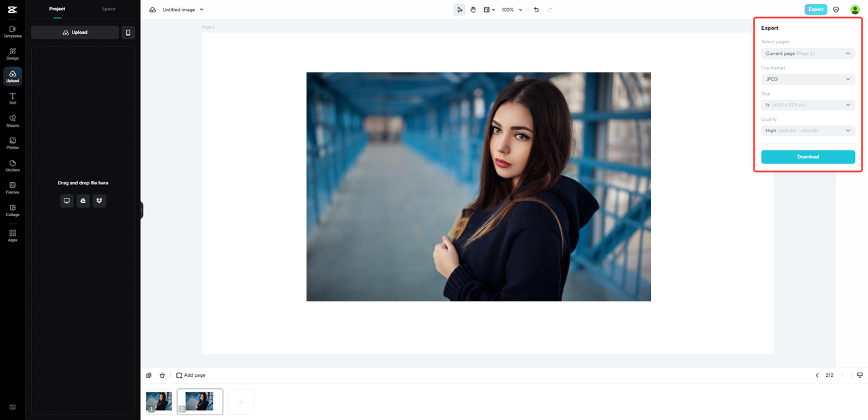
Task: Click the redo arrow
Action: 549,9
